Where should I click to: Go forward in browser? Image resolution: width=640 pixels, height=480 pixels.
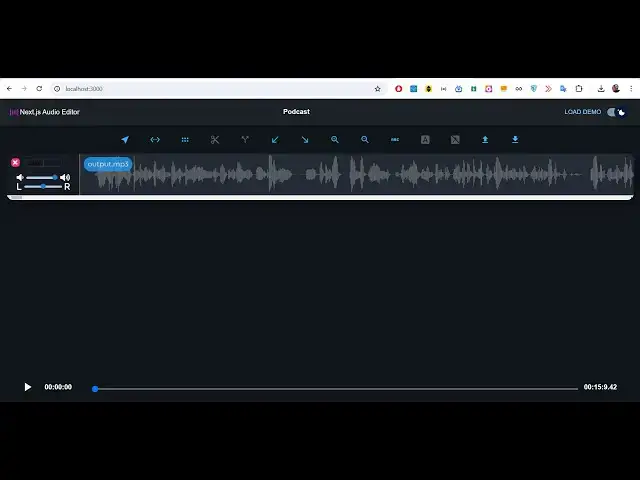pyautogui.click(x=24, y=89)
